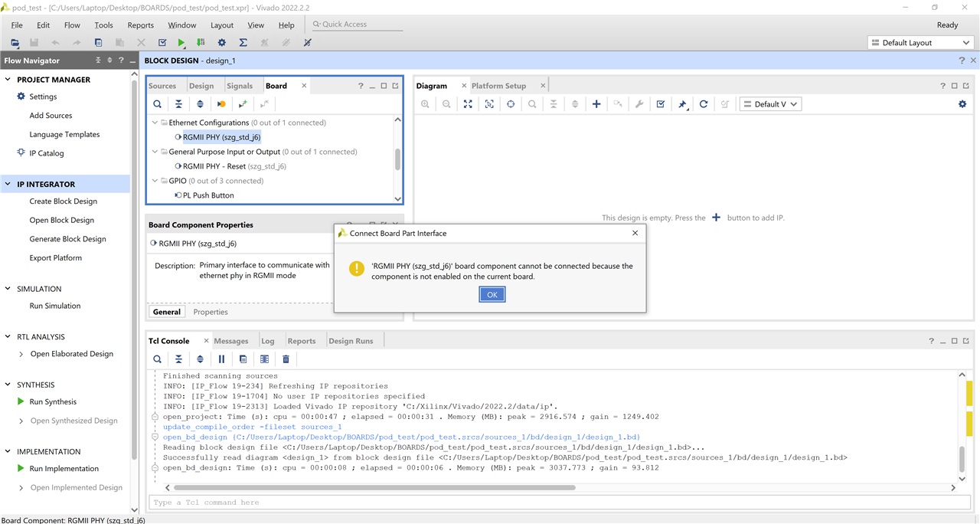
Task: Click Run Synthesis in Flow Navigator
Action: (x=53, y=401)
